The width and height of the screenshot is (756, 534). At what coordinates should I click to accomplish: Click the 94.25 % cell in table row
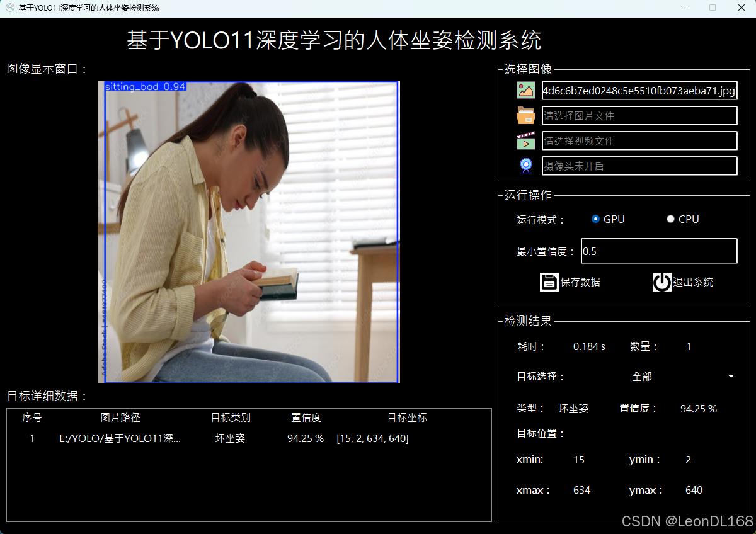306,438
